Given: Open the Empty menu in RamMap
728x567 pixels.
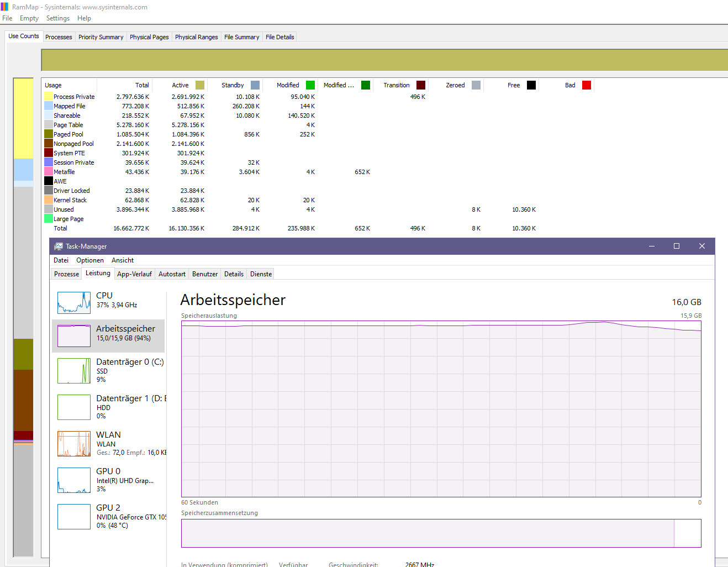Looking at the screenshot, I should 29,18.
